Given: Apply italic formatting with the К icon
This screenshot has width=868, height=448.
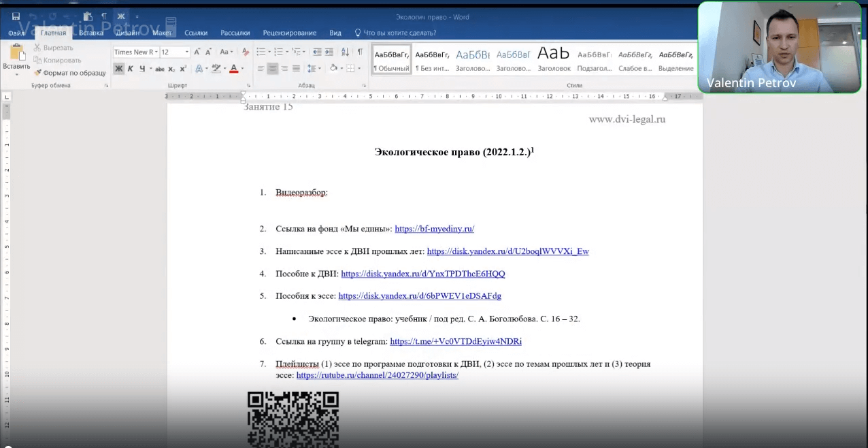Looking at the screenshot, I should point(131,69).
